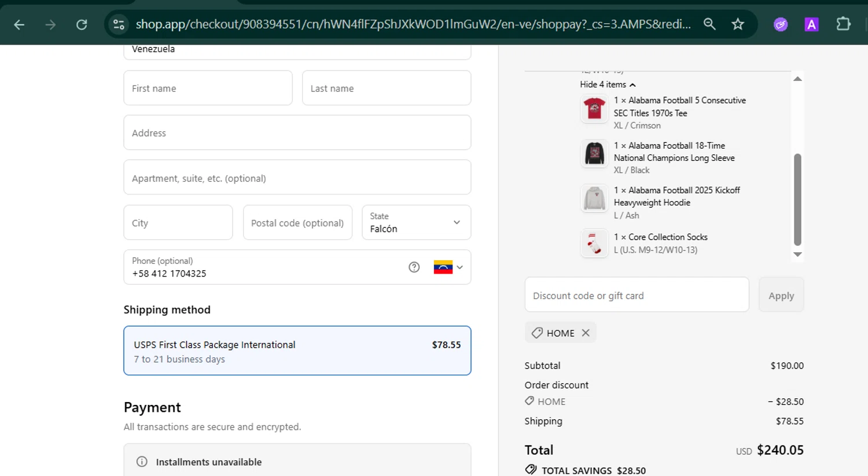Click the '7 to 21 business days' text
868x476 pixels.
tap(179, 359)
